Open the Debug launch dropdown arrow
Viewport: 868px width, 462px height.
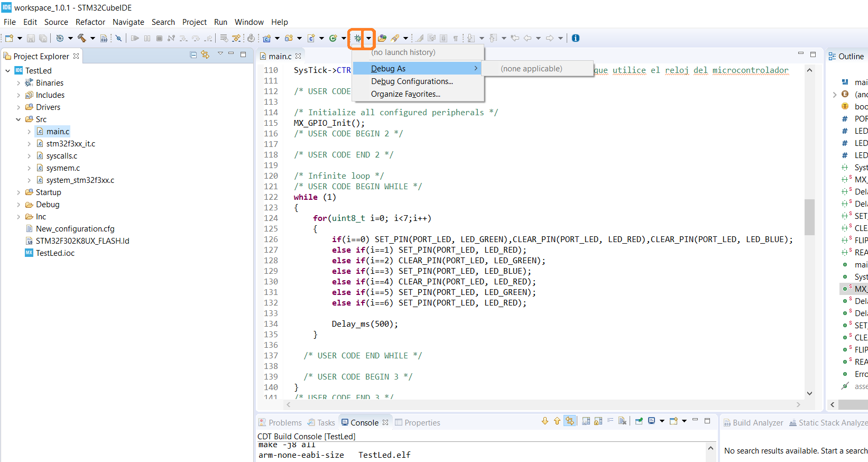[x=368, y=38]
